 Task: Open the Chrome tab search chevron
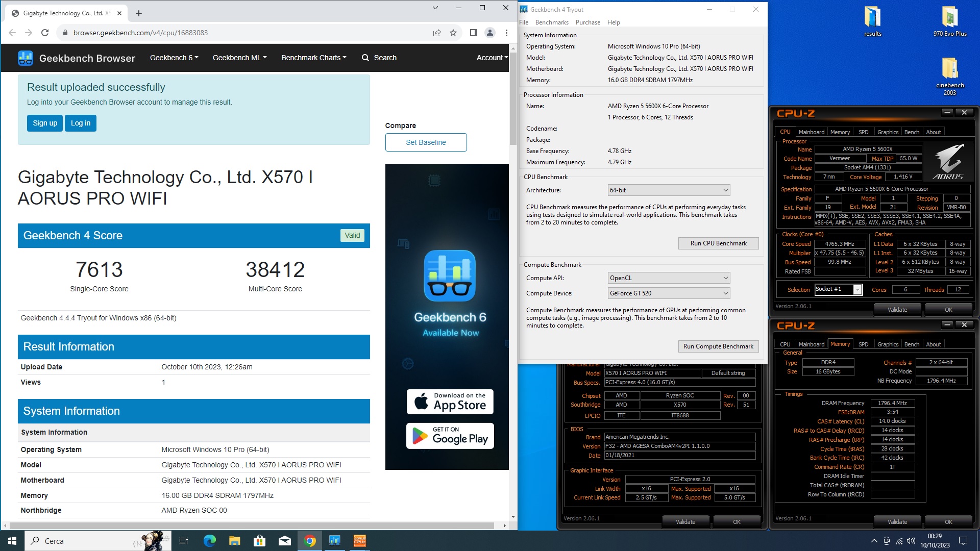(x=435, y=8)
